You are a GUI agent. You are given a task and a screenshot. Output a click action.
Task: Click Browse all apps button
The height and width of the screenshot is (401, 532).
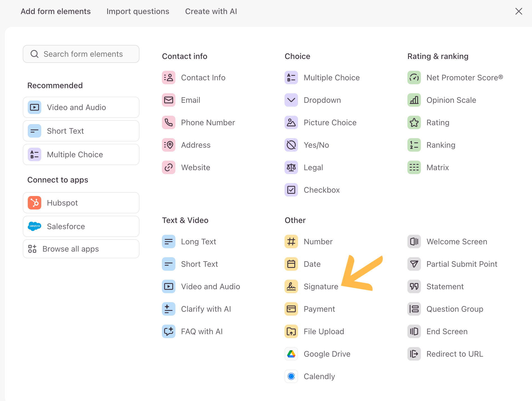[x=81, y=249]
